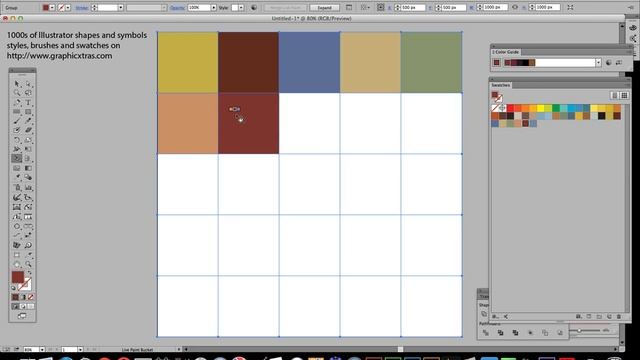Select the Eyedropper tool

pyautogui.click(x=17, y=177)
